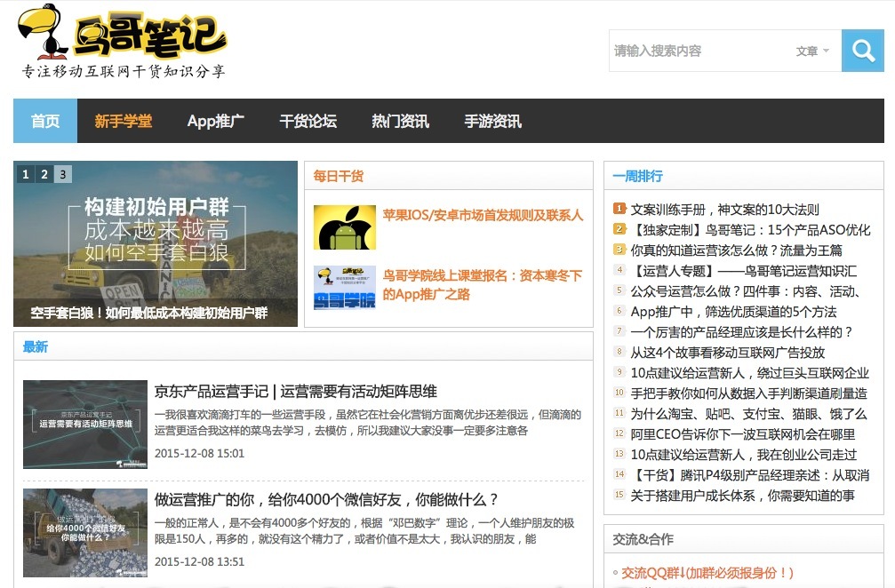This screenshot has height=588, width=895.
Task: Go to the App推广 nav tab
Action: coord(215,122)
